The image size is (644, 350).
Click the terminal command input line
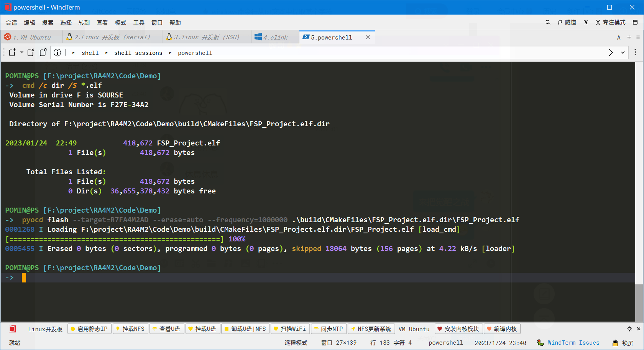pyautogui.click(x=317, y=277)
